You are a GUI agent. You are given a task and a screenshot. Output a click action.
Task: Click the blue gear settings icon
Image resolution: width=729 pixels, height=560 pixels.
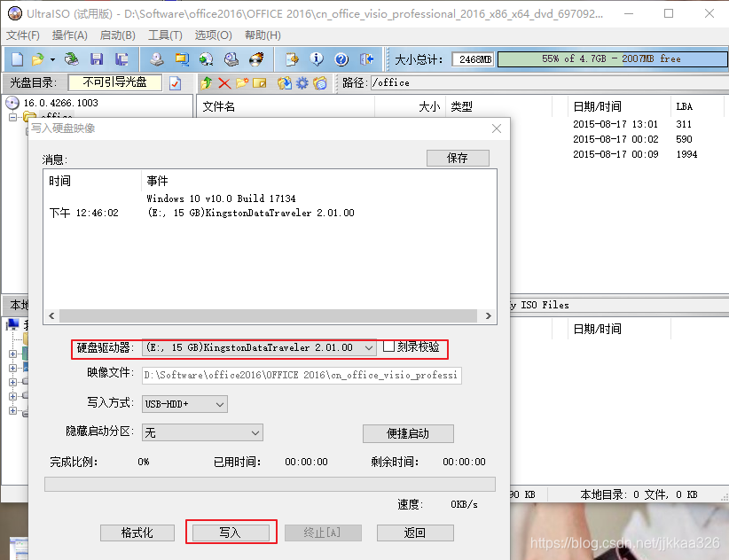click(x=302, y=83)
